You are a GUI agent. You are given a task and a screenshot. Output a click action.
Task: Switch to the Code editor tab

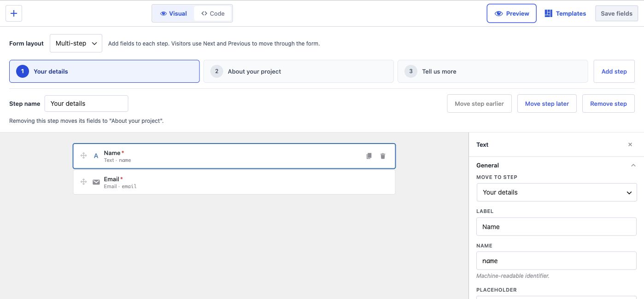tap(213, 13)
